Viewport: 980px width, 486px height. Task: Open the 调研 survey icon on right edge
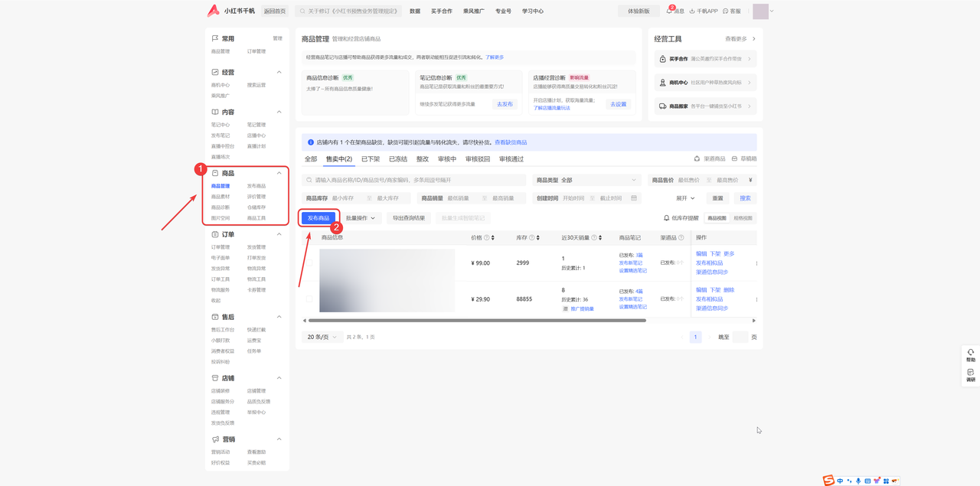pos(970,373)
